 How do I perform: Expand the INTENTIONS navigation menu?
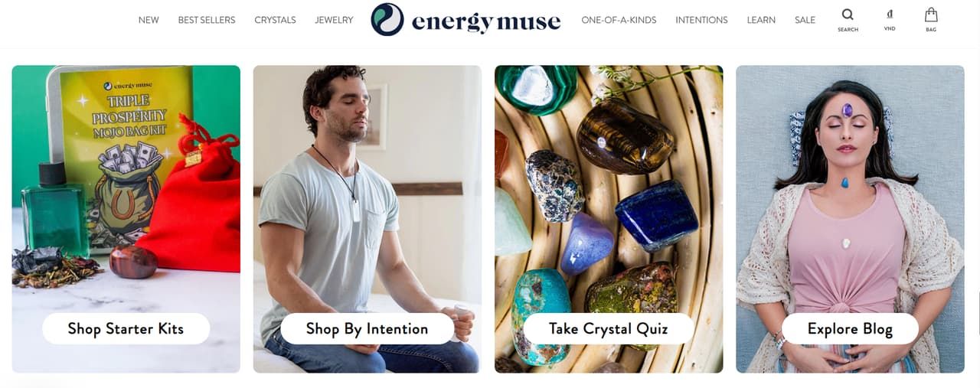point(701,20)
